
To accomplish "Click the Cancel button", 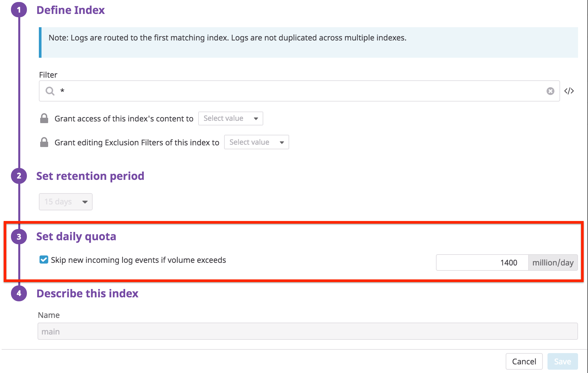I will tap(524, 361).
